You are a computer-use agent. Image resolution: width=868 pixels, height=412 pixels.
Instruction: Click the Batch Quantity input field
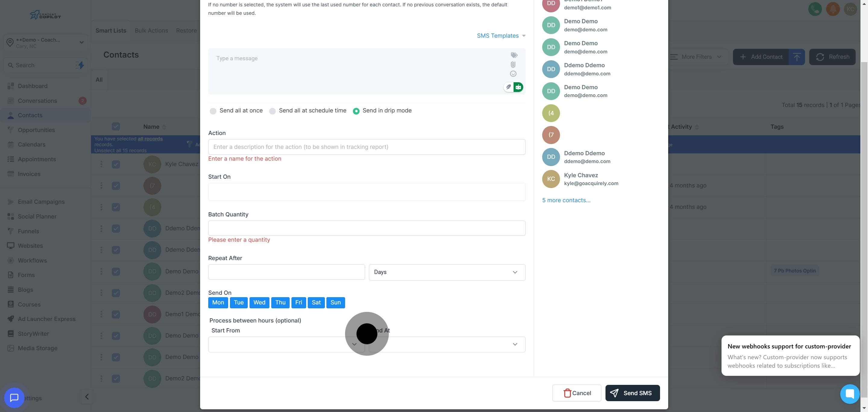(x=366, y=228)
